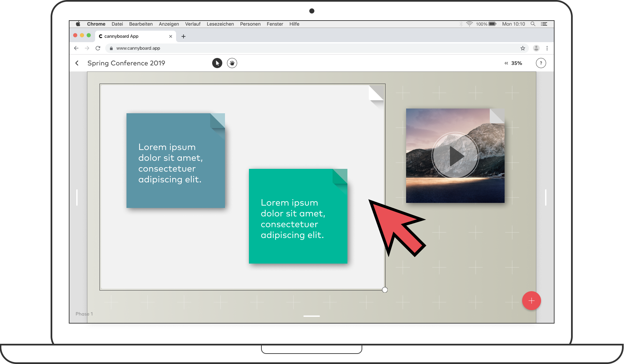Image resolution: width=624 pixels, height=364 pixels.
Task: Open the help question mark button
Action: pyautogui.click(x=541, y=63)
